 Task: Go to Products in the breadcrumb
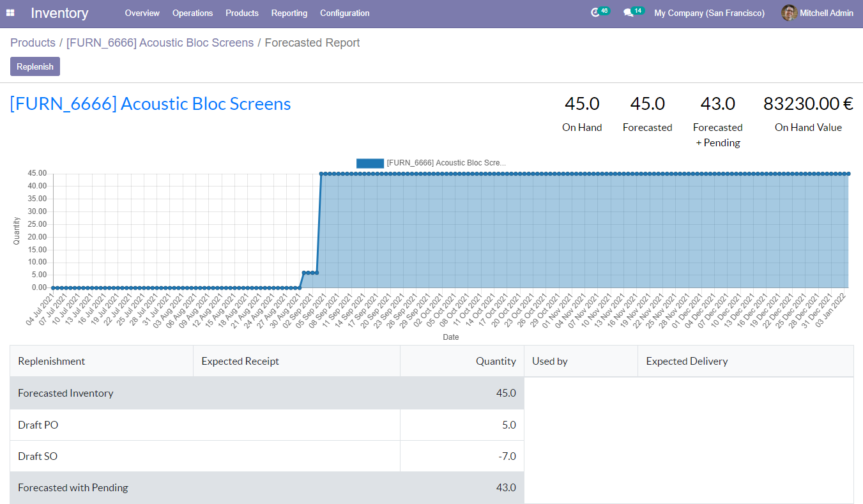(33, 43)
